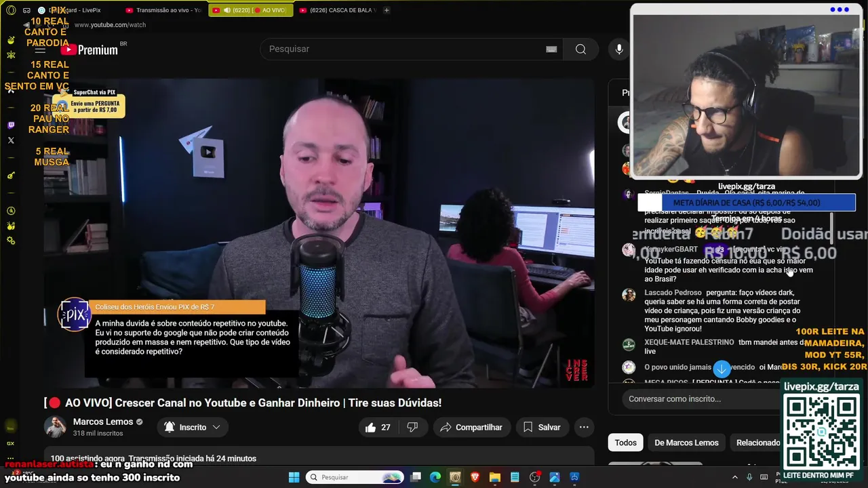Like the video with thumbs up
868x488 pixels.
pos(378,427)
